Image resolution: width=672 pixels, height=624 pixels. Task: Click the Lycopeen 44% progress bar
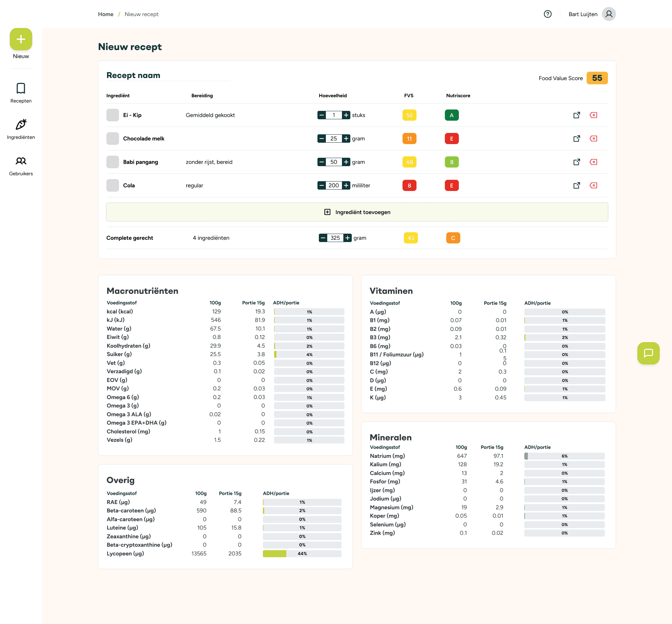pyautogui.click(x=302, y=554)
